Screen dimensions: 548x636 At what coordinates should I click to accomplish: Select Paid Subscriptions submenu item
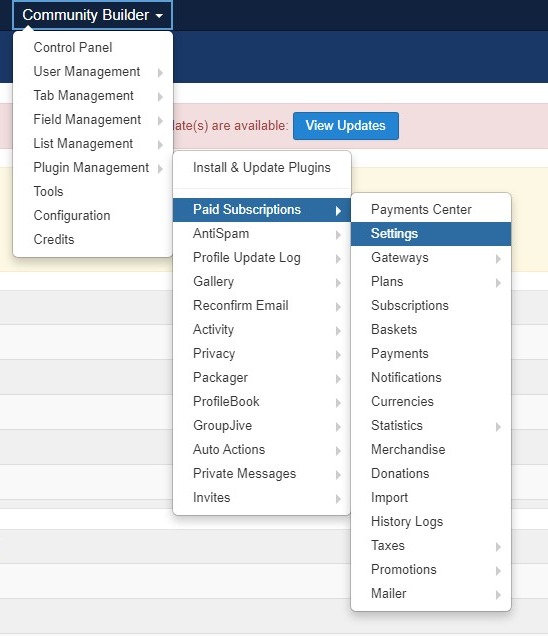(262, 210)
